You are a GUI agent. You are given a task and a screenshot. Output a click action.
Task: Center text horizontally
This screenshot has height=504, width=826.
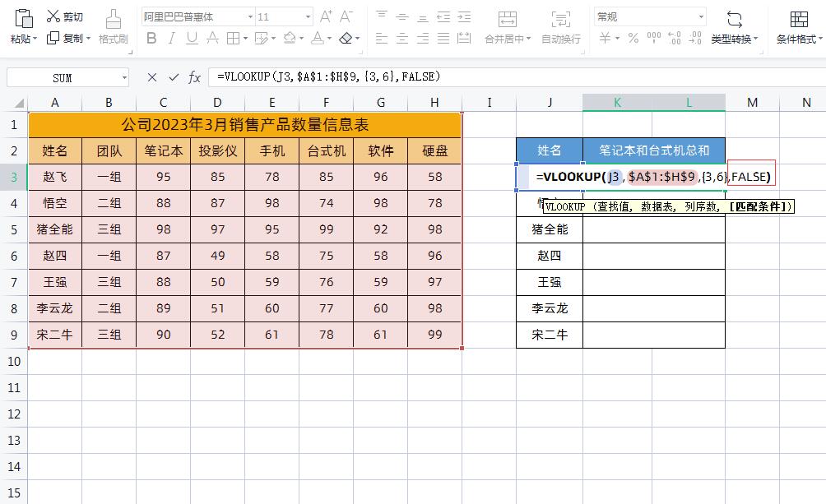tap(402, 38)
